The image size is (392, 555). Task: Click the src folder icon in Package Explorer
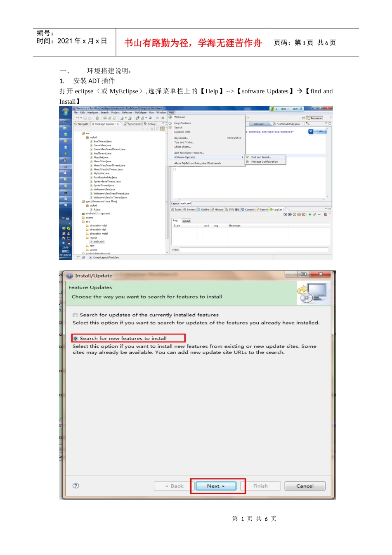pyautogui.click(x=83, y=133)
